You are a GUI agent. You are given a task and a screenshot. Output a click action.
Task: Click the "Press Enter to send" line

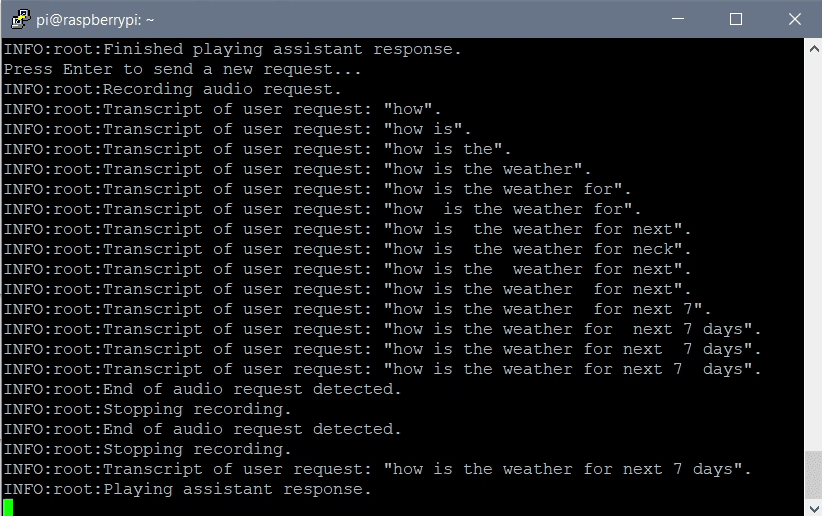click(x=182, y=69)
